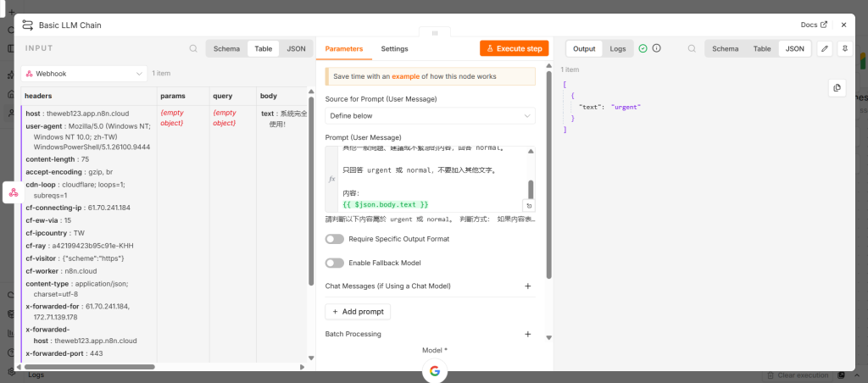
Task: Click the cf-ray header row
Action: [80, 246]
